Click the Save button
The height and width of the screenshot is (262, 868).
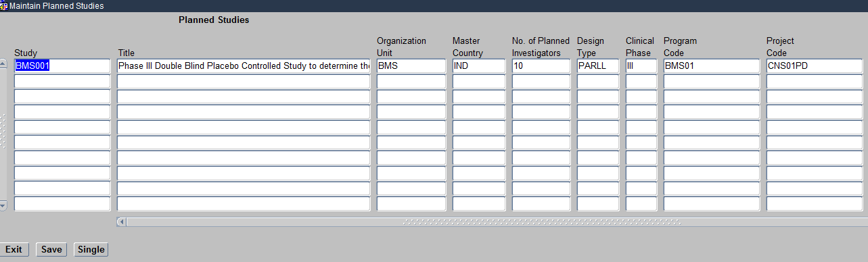(51, 249)
